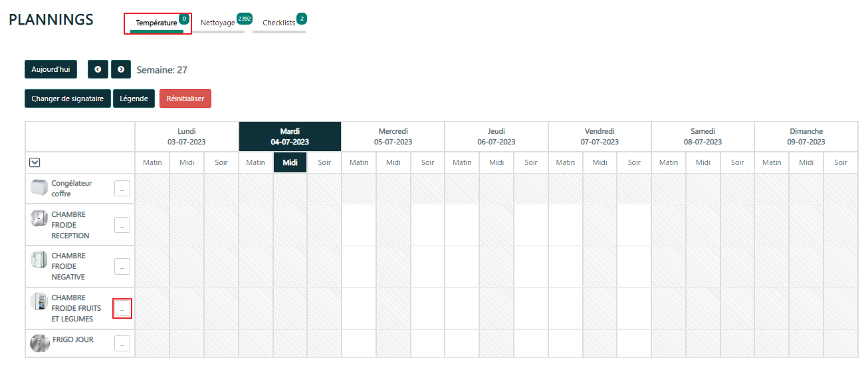Select the Température tab

click(157, 23)
